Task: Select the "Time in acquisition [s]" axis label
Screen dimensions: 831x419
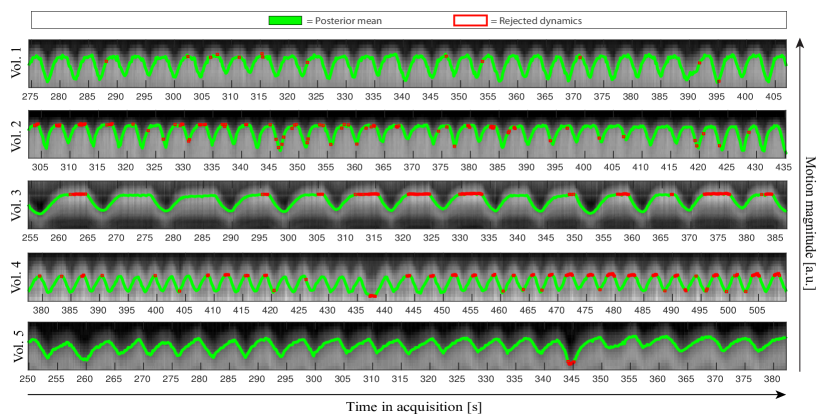Action: click(x=414, y=407)
